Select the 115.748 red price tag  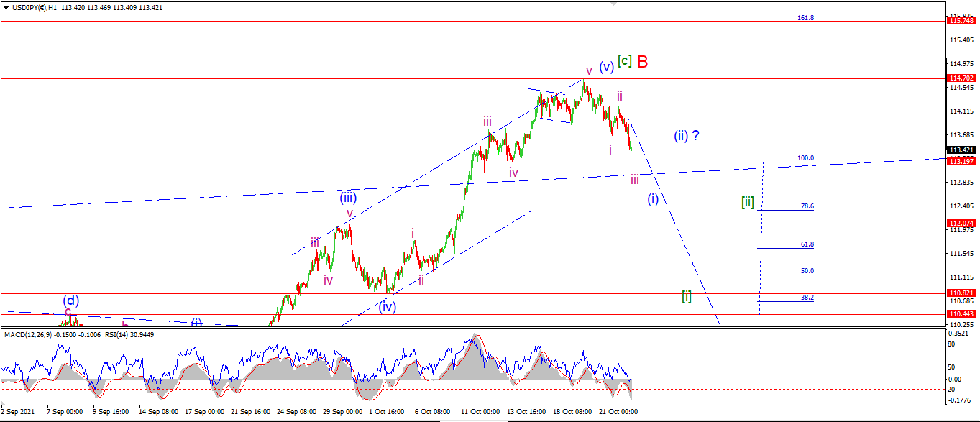(962, 21)
